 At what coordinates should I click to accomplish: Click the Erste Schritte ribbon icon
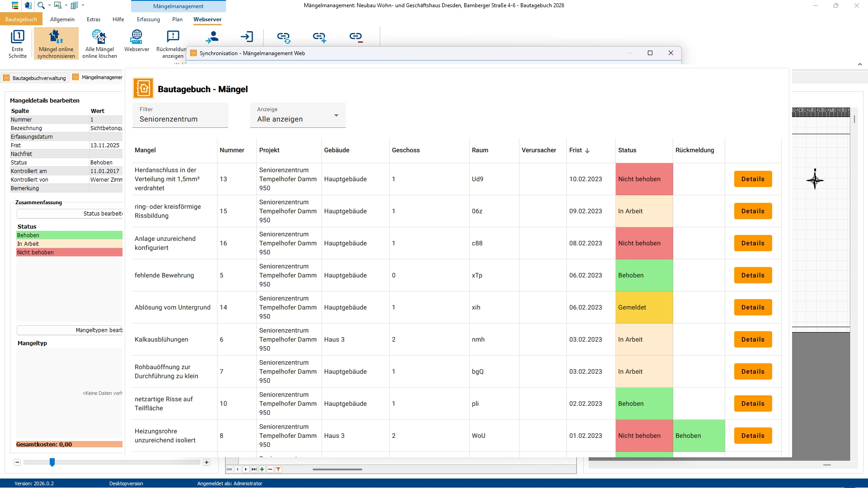pos(18,43)
